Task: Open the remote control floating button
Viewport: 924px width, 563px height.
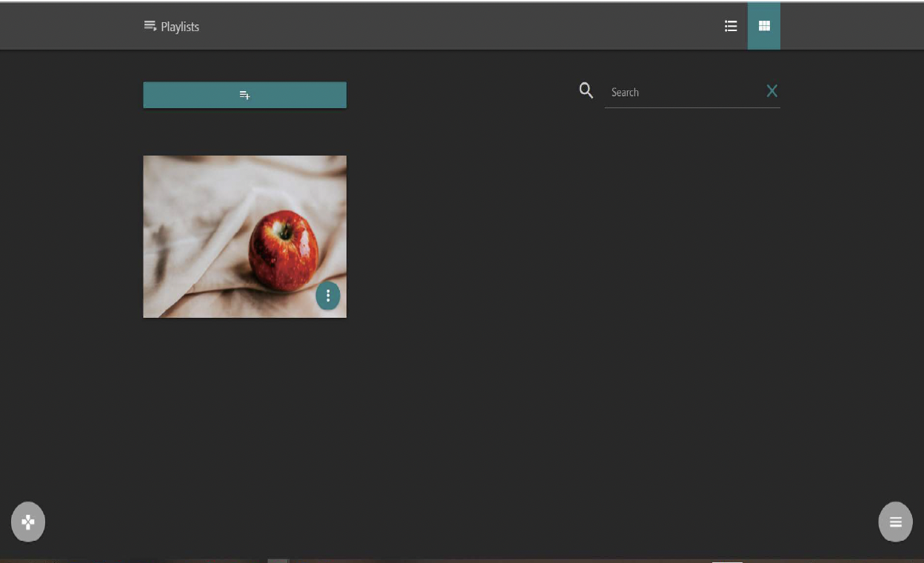Action: [28, 522]
